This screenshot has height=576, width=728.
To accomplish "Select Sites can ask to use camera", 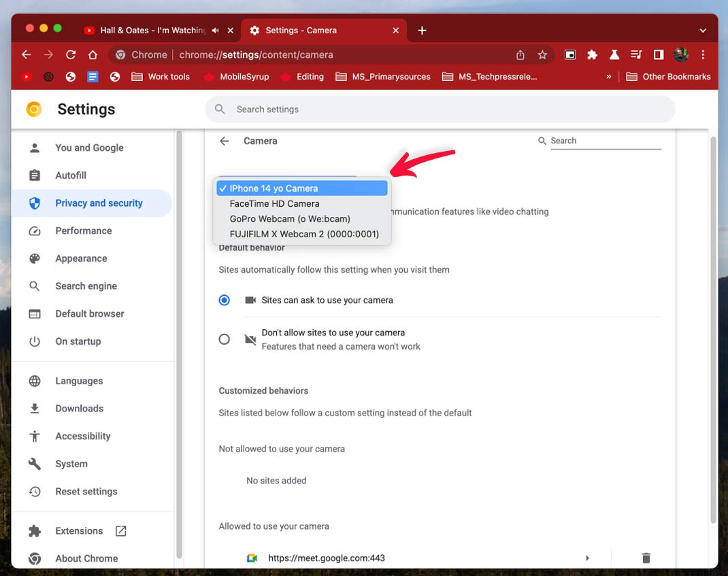I will click(225, 300).
